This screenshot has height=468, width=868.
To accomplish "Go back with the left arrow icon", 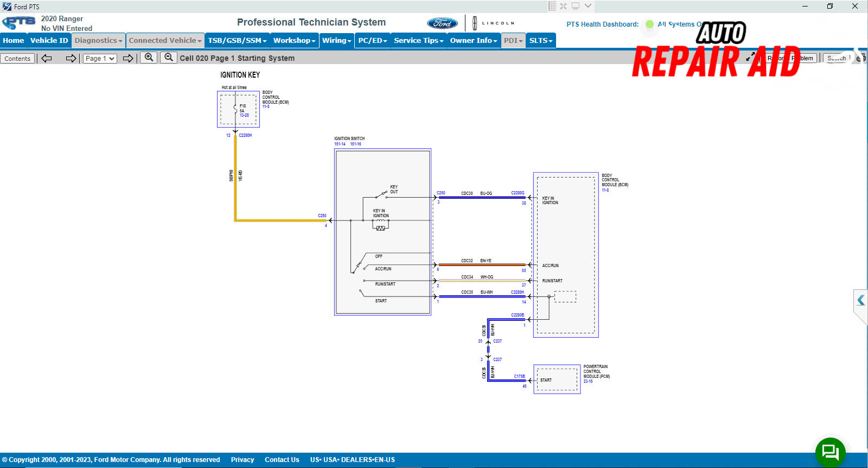I will coord(47,58).
